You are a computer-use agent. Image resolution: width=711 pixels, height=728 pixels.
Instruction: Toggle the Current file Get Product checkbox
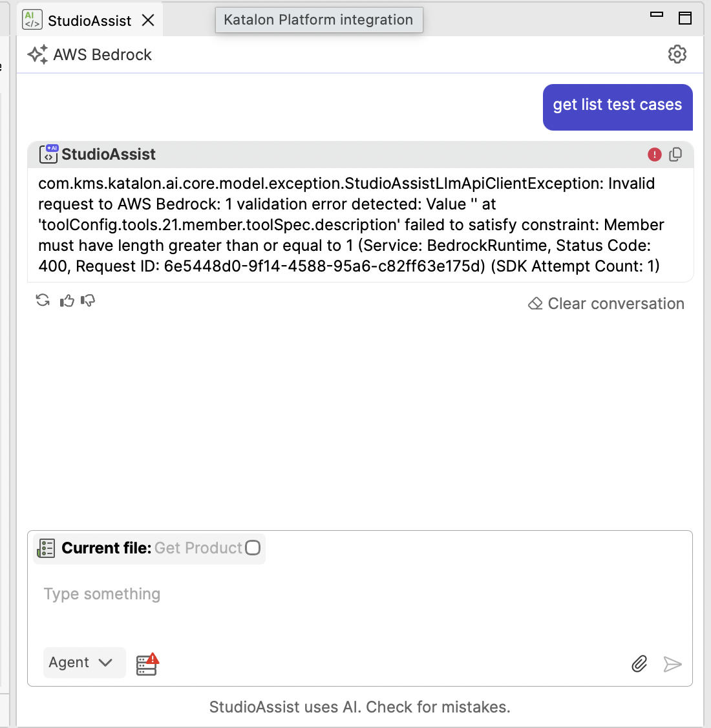(253, 548)
